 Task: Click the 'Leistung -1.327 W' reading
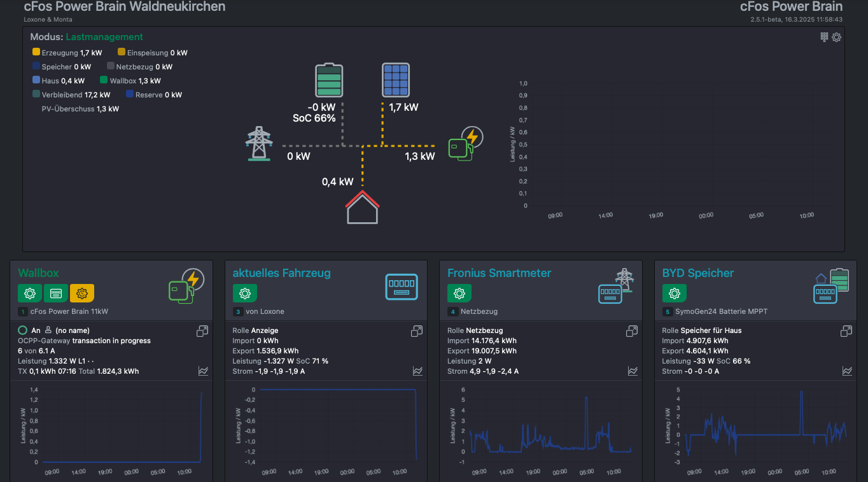click(x=263, y=361)
